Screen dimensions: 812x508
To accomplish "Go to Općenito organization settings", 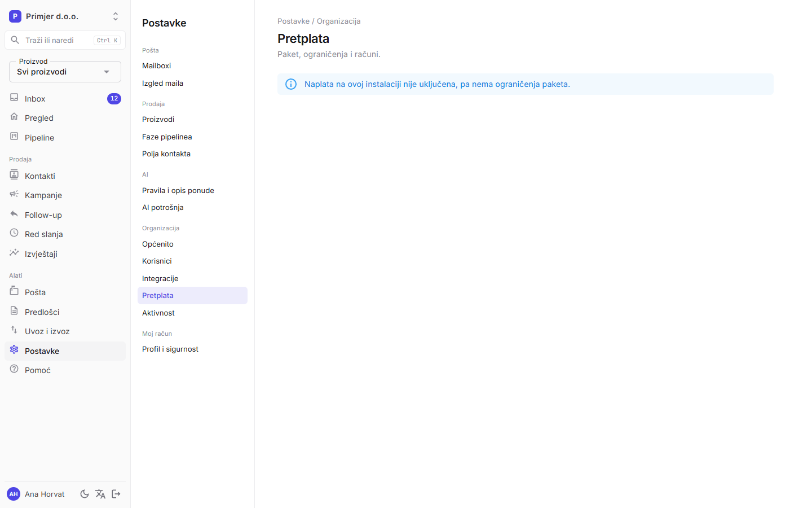I will (x=192, y=244).
